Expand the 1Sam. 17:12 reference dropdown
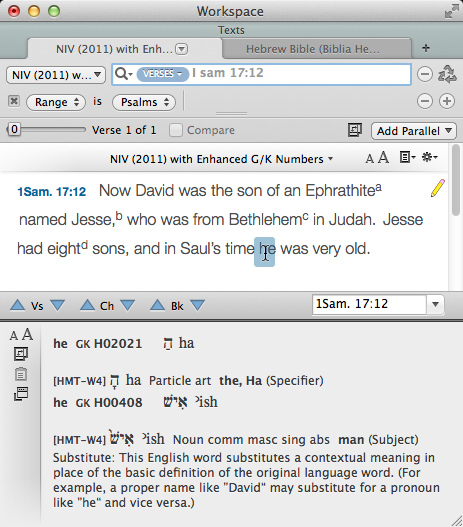 click(x=435, y=305)
